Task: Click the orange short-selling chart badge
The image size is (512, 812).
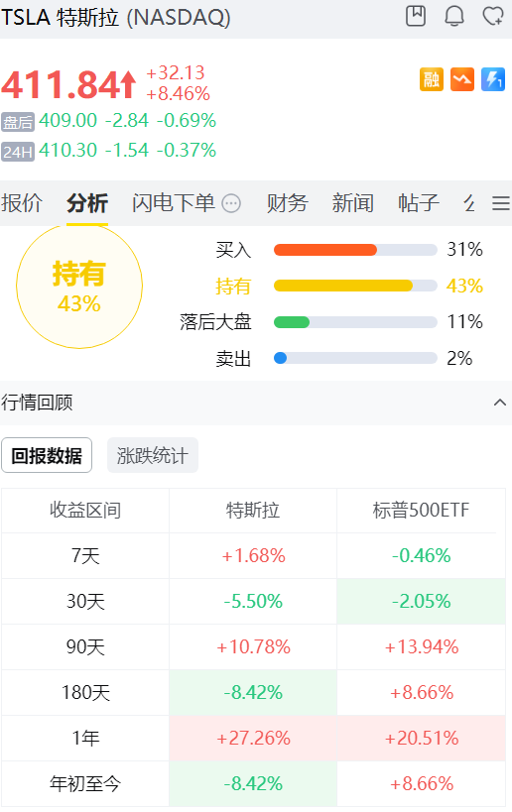Action: [x=462, y=79]
